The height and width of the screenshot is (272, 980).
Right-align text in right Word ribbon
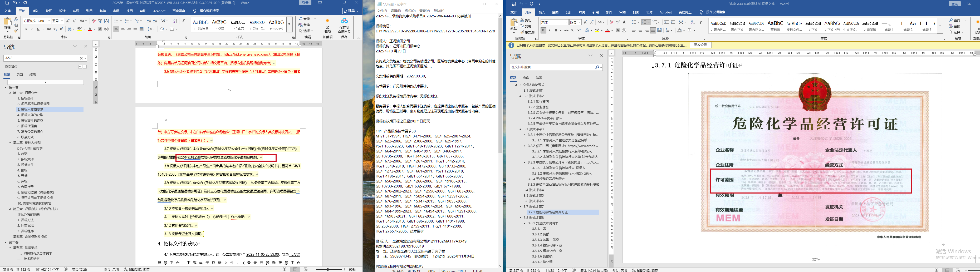[647, 31]
